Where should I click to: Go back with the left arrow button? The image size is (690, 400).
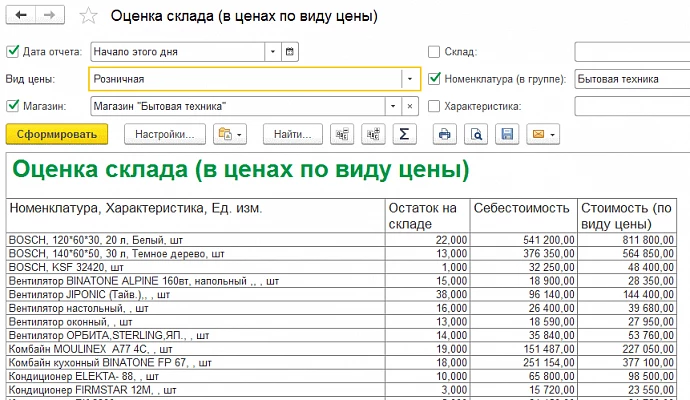coord(20,15)
